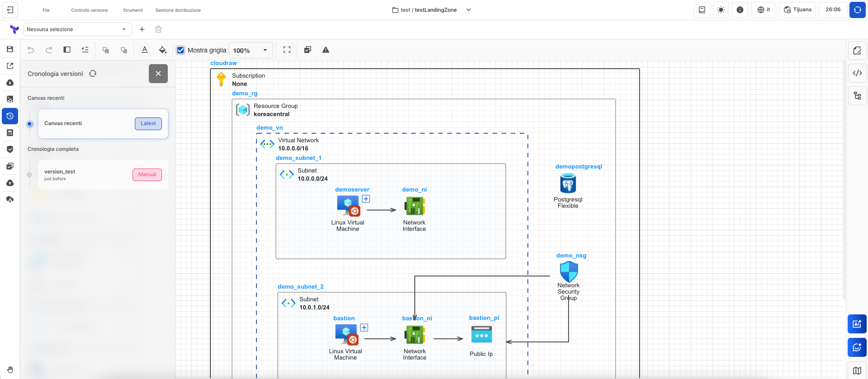Click the redo arrow icon
This screenshot has width=868, height=379.
tap(49, 50)
